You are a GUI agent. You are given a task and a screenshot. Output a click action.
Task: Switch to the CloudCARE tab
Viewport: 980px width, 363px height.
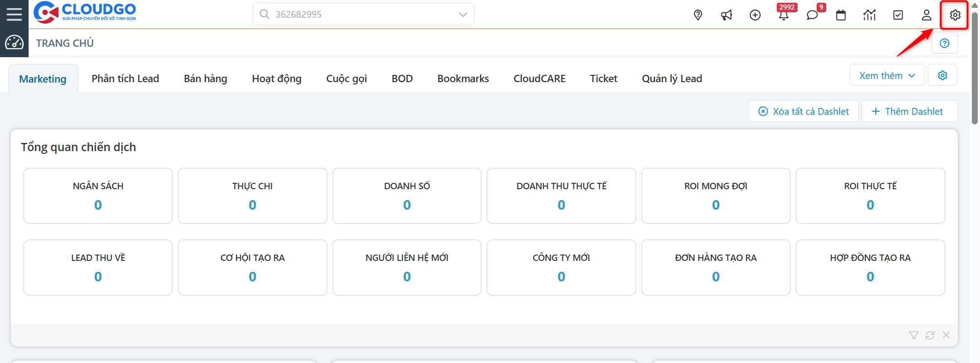[539, 78]
